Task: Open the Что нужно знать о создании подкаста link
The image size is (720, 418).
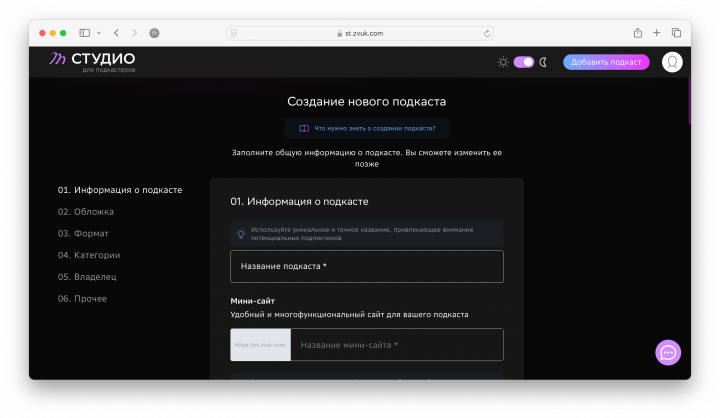Action: tap(367, 128)
